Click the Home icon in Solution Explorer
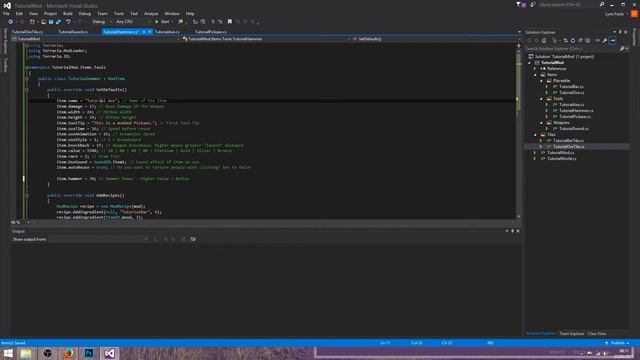 (544, 40)
